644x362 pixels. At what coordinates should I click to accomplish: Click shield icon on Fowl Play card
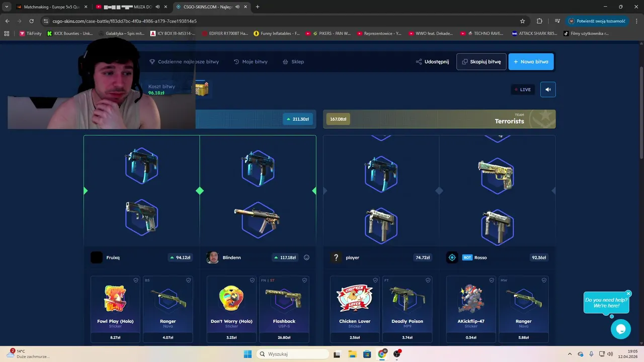135,280
